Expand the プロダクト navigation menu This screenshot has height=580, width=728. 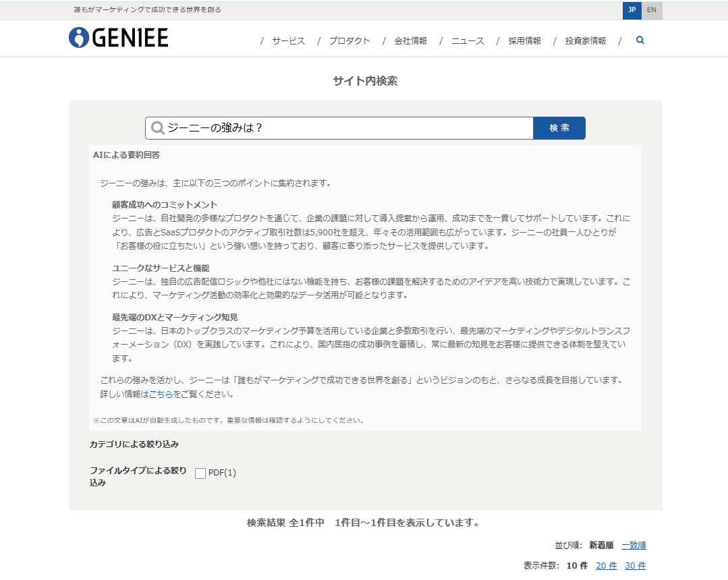pyautogui.click(x=349, y=40)
